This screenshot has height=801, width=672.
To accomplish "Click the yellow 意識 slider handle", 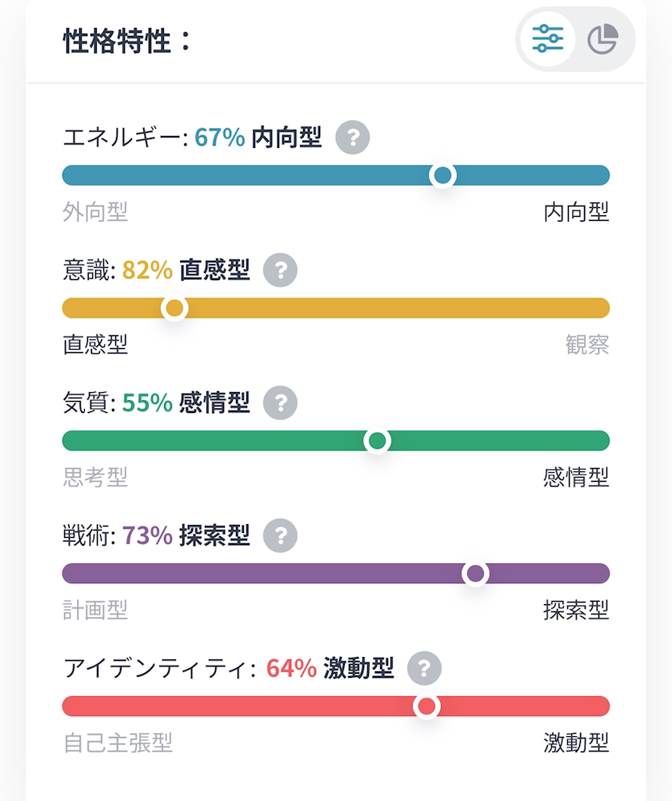I will click(x=174, y=308).
